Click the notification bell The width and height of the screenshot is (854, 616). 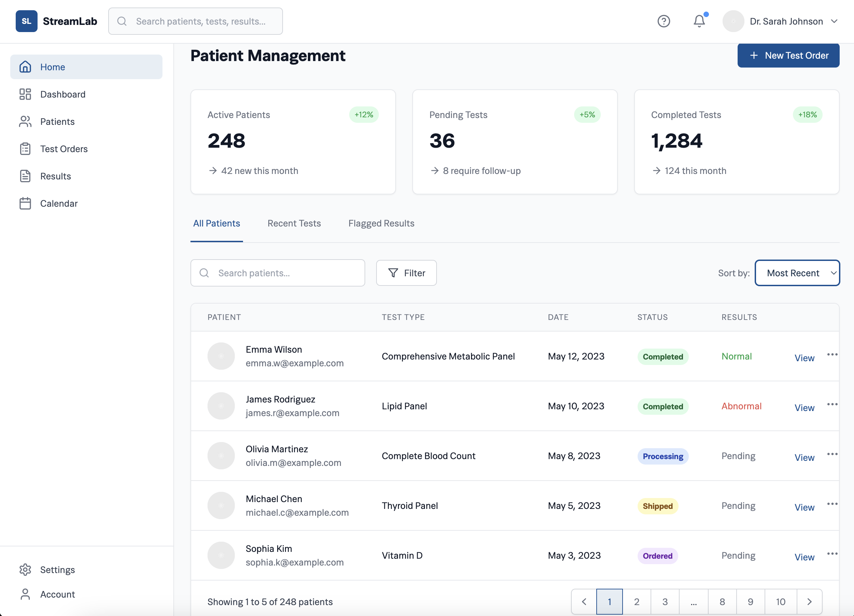point(699,21)
